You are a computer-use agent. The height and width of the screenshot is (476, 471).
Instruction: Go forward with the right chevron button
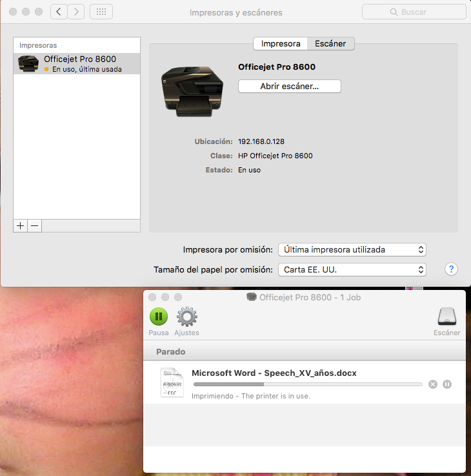click(76, 12)
